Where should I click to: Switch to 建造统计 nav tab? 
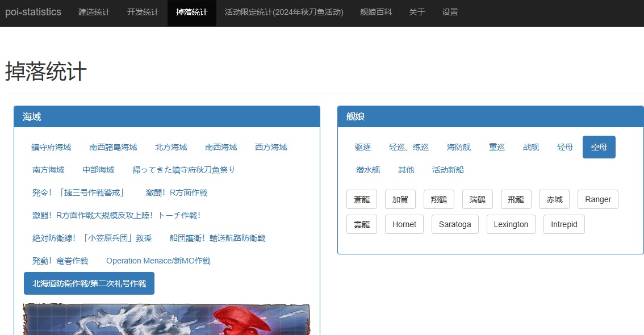[94, 12]
